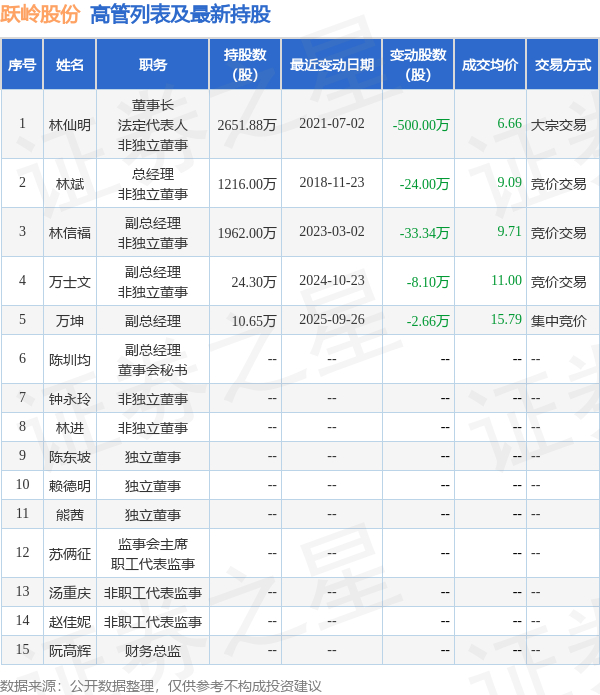Click the change value -500.00万
The image size is (600, 695).
(421, 125)
